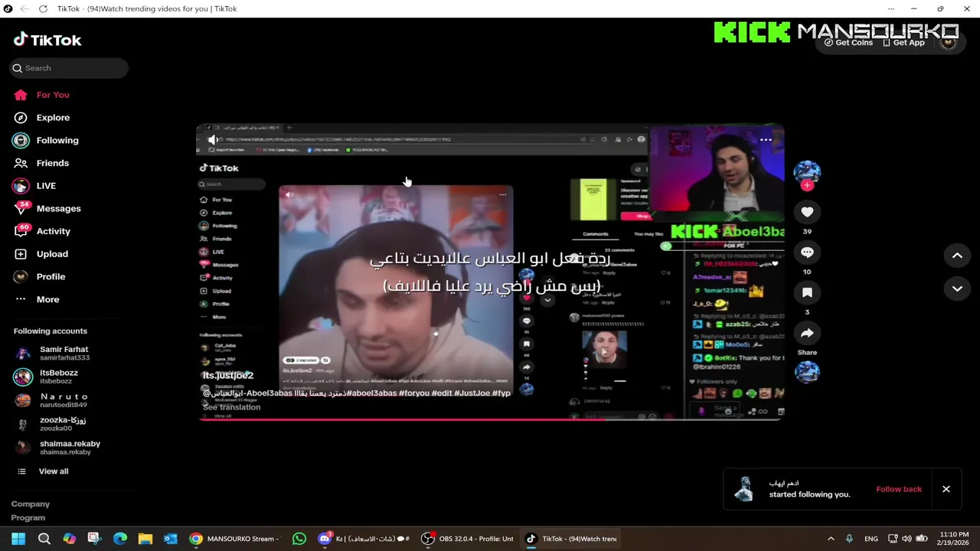Open the video's three-dot options menu
The height and width of the screenshot is (551, 980).
(x=766, y=140)
